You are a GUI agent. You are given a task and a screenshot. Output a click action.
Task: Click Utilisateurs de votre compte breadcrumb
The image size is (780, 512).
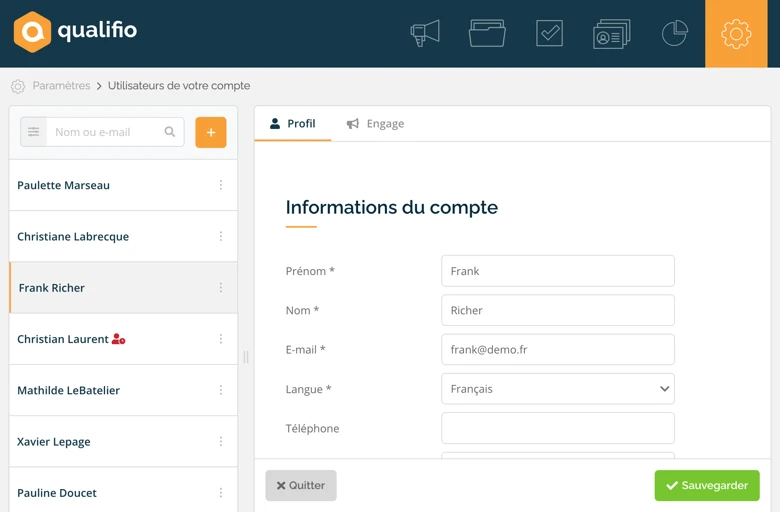[179, 86]
